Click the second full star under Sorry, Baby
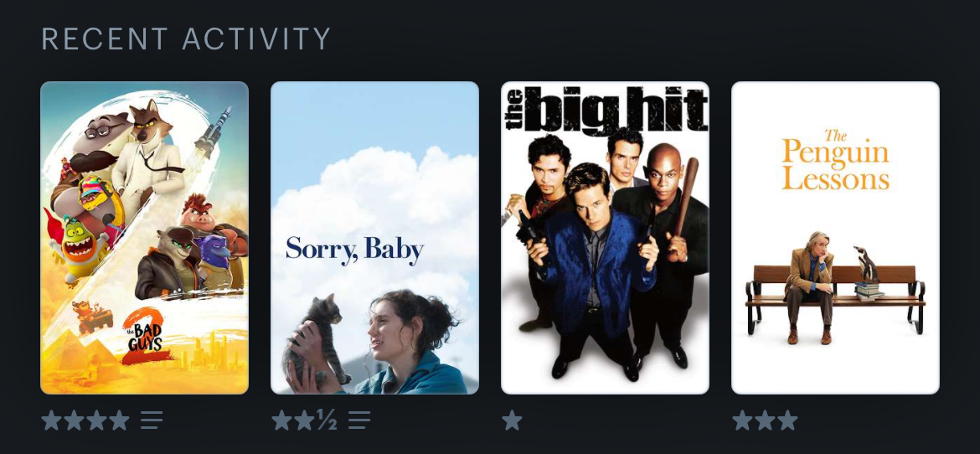Image resolution: width=980 pixels, height=454 pixels. tap(304, 420)
